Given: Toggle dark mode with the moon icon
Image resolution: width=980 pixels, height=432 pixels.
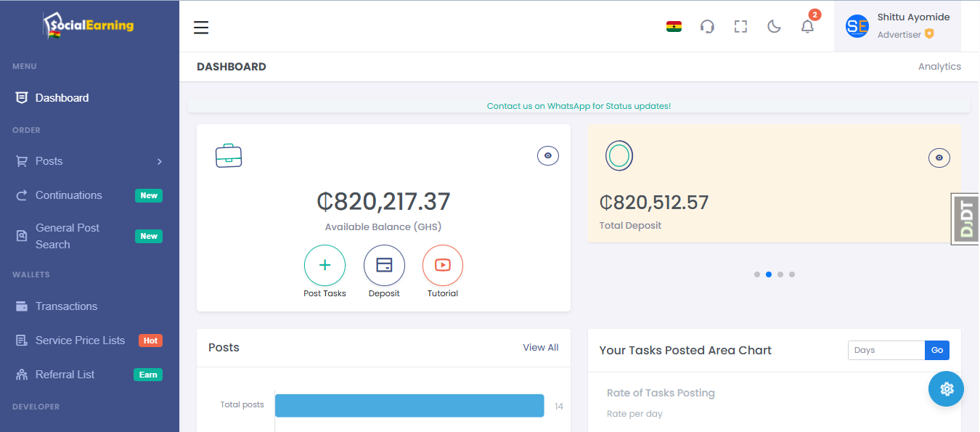Looking at the screenshot, I should click(x=774, y=27).
